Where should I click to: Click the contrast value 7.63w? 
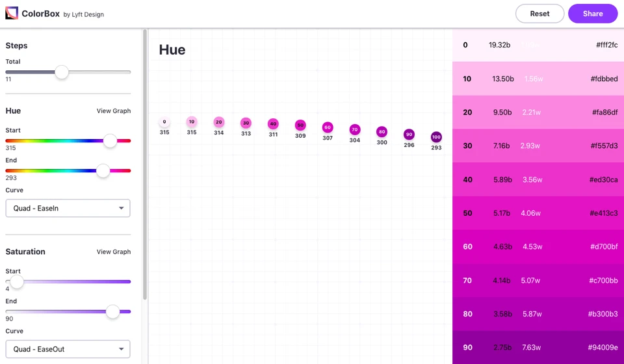531,347
